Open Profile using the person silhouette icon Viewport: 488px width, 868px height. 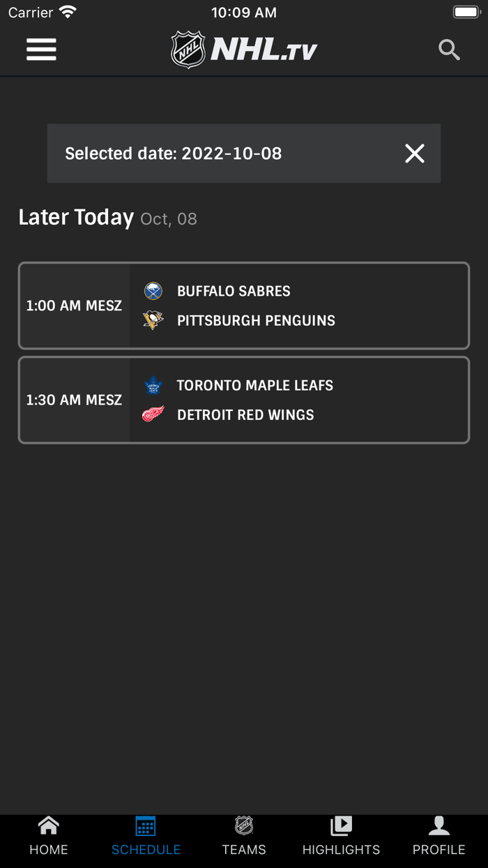pos(439,825)
